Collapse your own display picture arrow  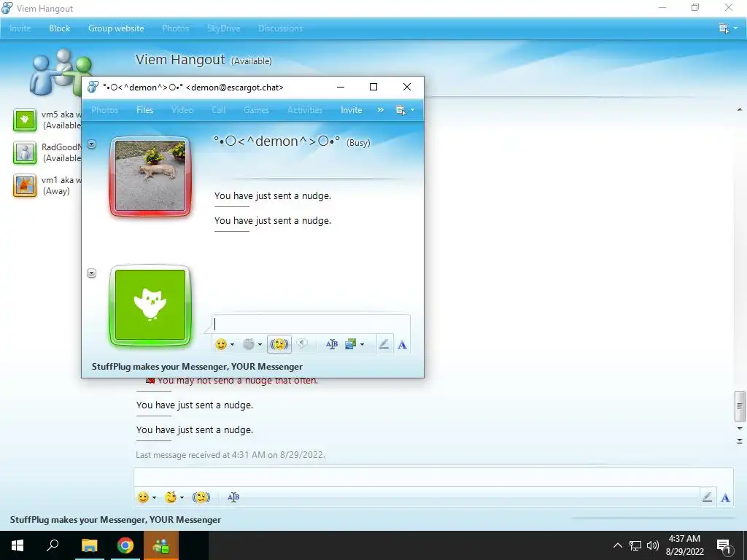point(91,273)
